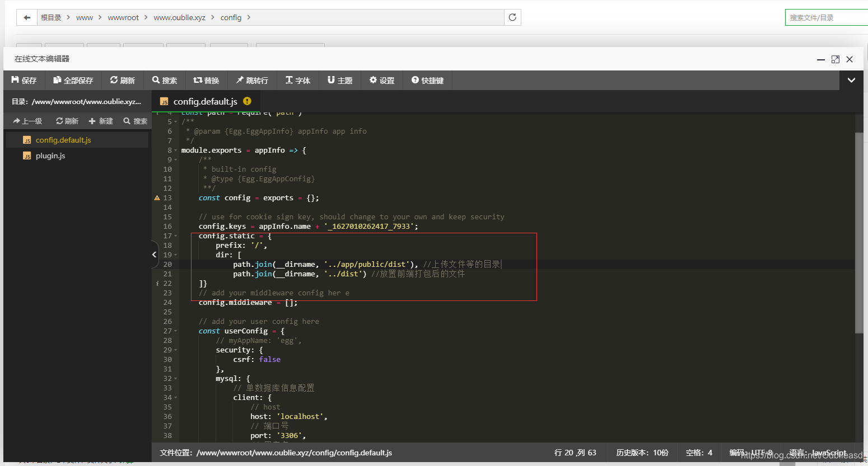Open the search tool in editor toolbar
The image size is (868, 466).
coord(165,81)
